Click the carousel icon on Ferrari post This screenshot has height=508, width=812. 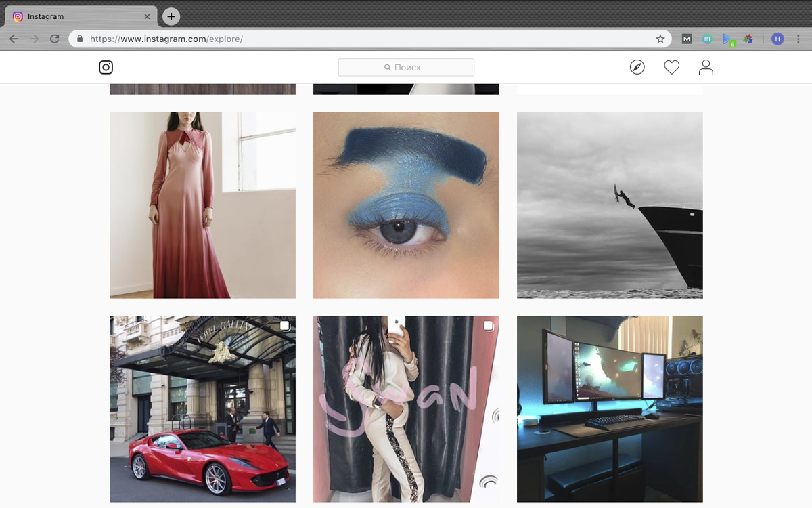[x=286, y=326]
